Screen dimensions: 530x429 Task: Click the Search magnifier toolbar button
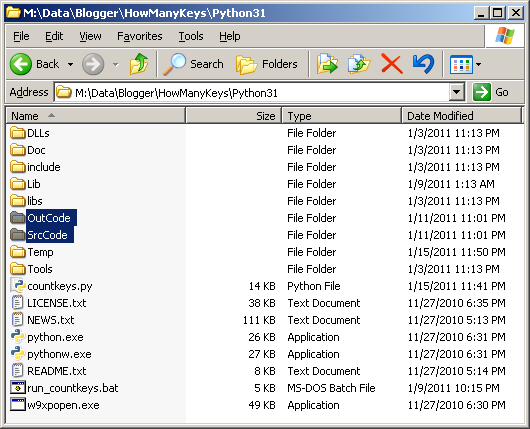pyautogui.click(x=193, y=64)
